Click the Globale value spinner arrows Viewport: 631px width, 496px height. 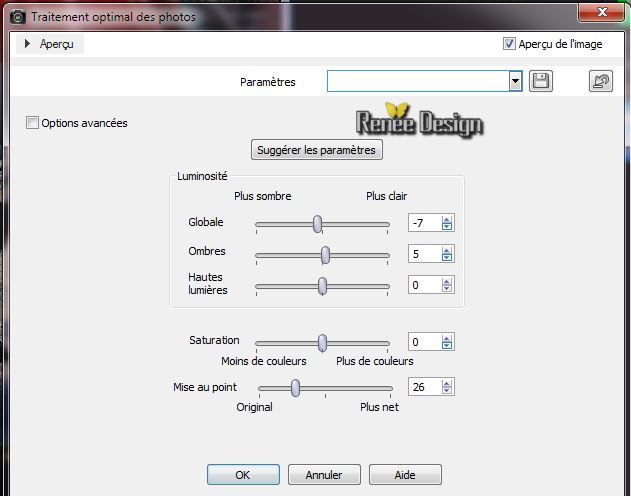tap(447, 223)
